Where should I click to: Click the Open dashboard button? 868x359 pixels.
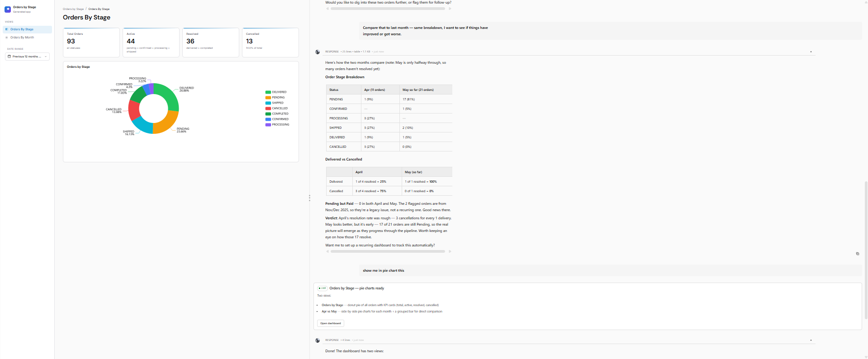pyautogui.click(x=331, y=323)
